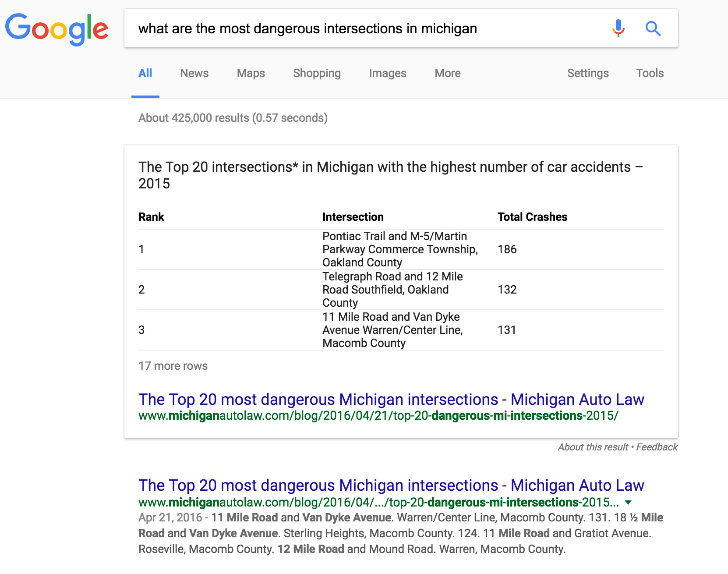Image resolution: width=728 pixels, height=574 pixels.
Task: Select the All tab
Action: coord(145,73)
